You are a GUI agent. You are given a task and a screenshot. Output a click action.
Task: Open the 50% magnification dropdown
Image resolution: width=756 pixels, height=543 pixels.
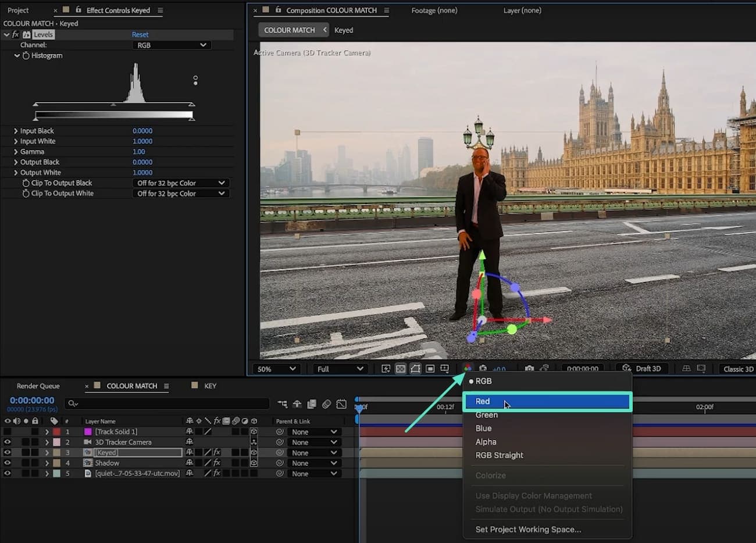pyautogui.click(x=276, y=369)
